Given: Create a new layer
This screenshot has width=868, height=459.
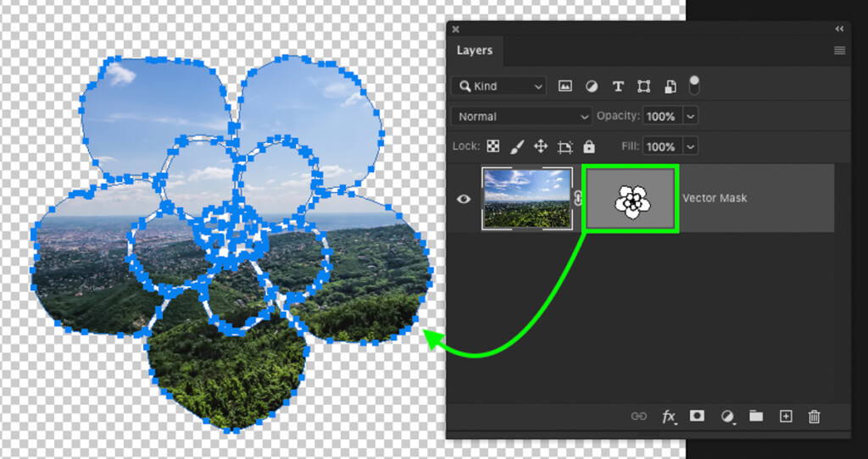Looking at the screenshot, I should click(x=786, y=417).
